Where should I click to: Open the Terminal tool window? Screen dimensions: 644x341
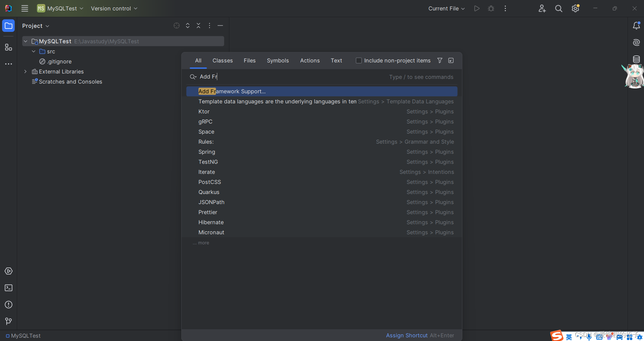pyautogui.click(x=8, y=288)
